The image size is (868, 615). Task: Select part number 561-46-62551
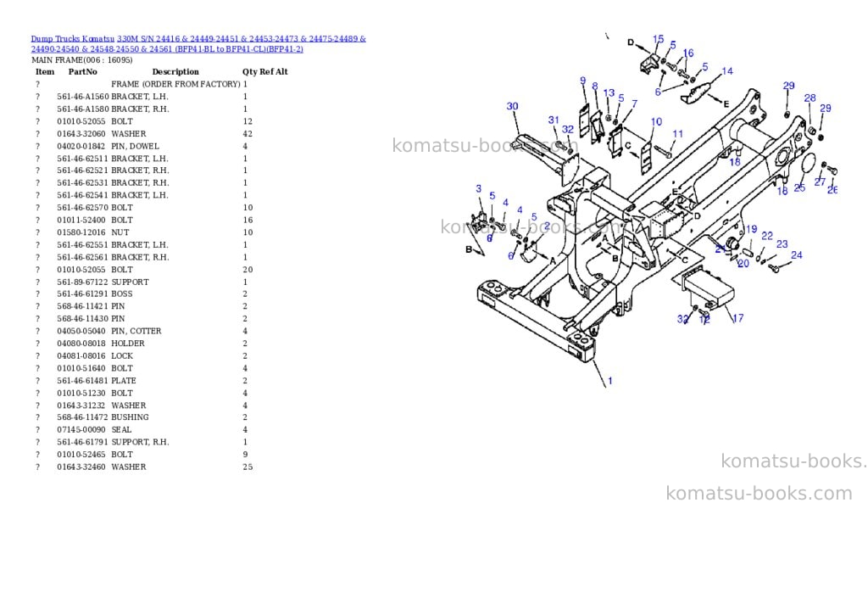point(82,245)
